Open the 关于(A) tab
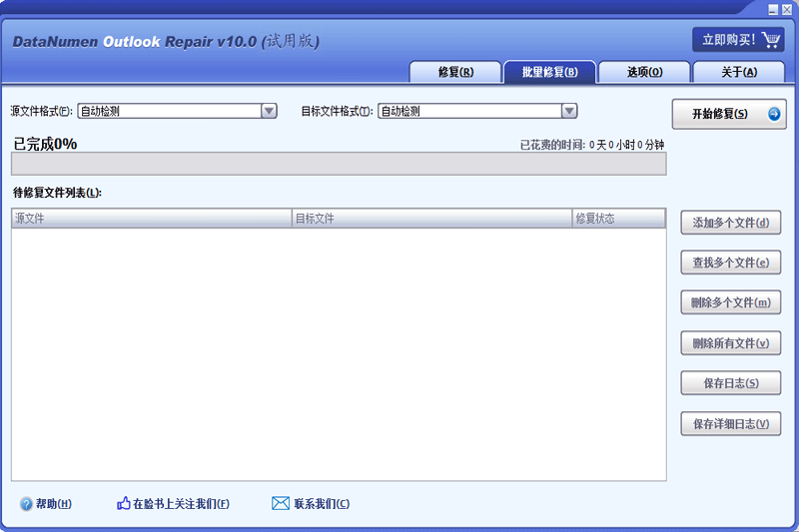This screenshot has width=799, height=532. [739, 72]
